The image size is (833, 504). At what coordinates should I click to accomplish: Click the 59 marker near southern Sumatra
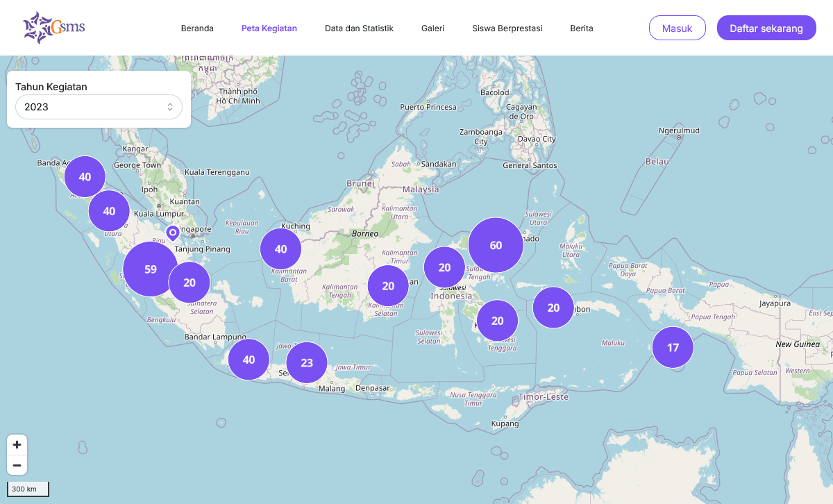[150, 269]
